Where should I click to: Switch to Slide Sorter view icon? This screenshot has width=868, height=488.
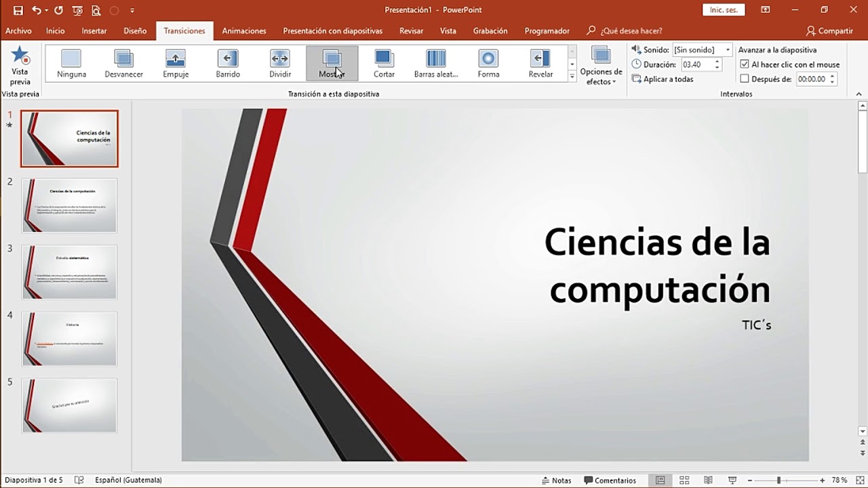pos(684,480)
